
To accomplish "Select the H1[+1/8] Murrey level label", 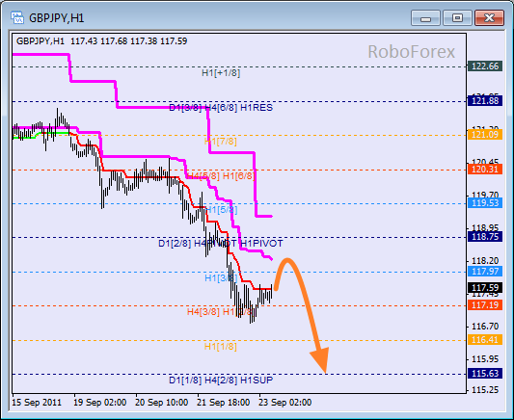I will tap(221, 73).
